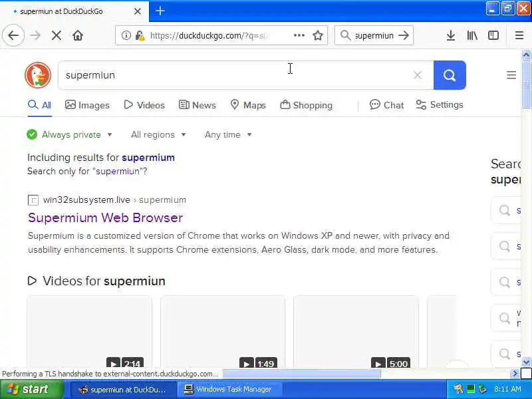Expand the All regions dropdown
The width and height of the screenshot is (532, 399).
point(158,135)
